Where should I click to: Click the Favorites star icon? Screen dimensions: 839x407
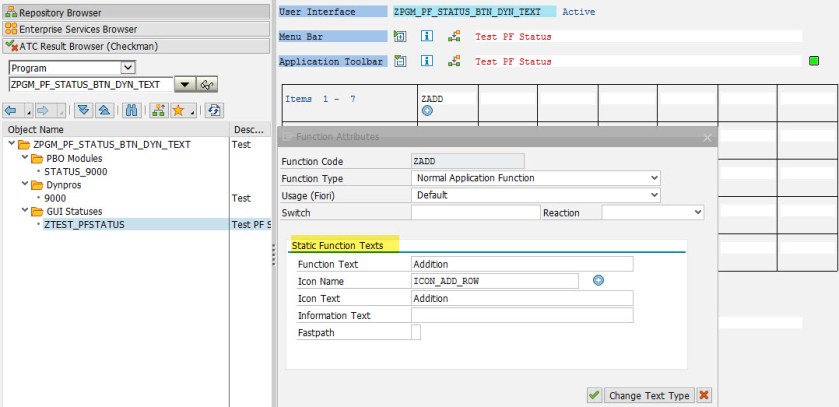(x=177, y=110)
